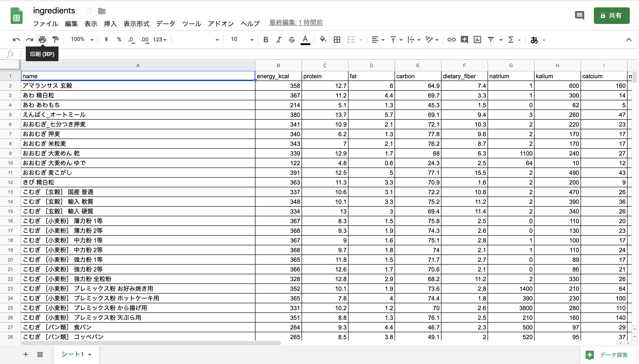Image resolution: width=639 pixels, height=364 pixels.
Task: Toggle bold formatting
Action: (x=266, y=40)
